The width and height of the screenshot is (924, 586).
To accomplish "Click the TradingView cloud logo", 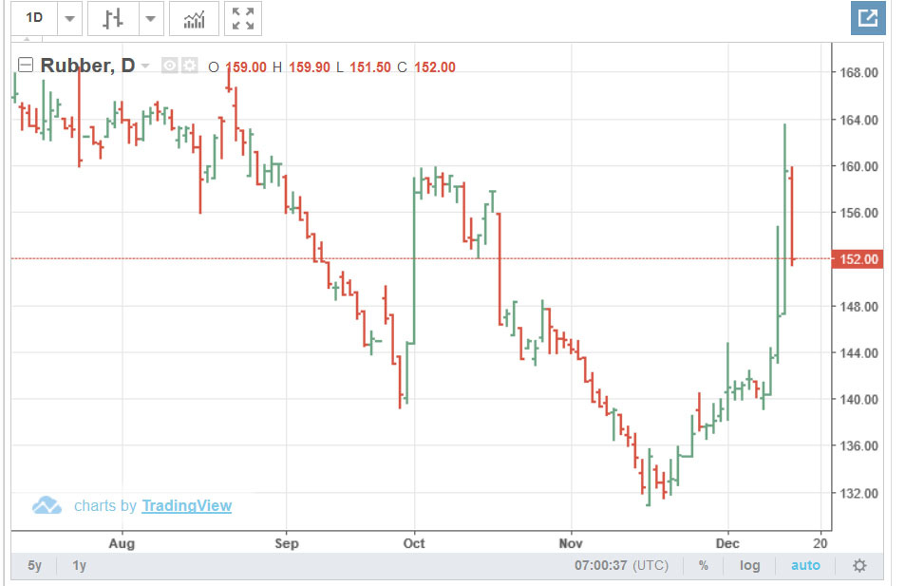I will tap(47, 505).
